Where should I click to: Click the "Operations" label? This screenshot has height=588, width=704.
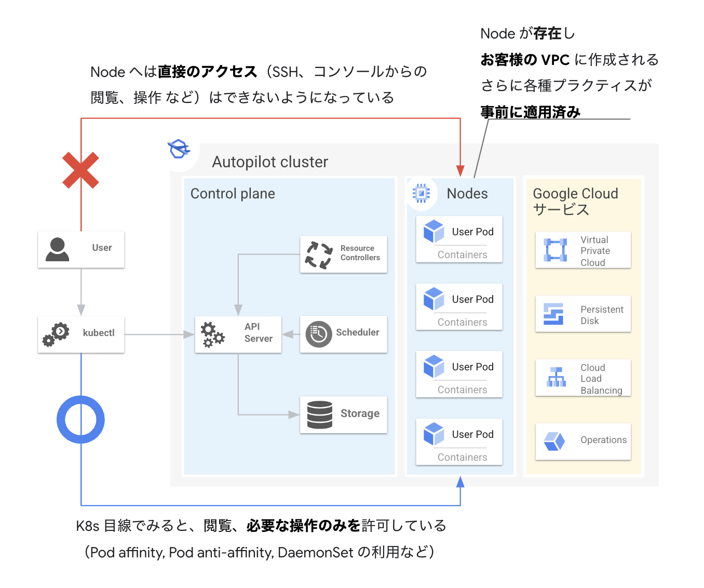click(603, 440)
